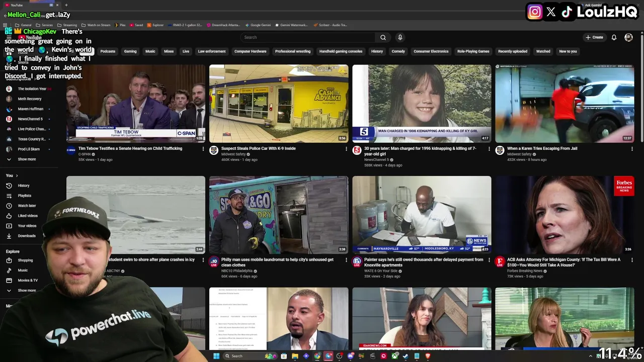Click the Forbes channel avatar beside the ACB video
The image size is (644, 362).
pyautogui.click(x=500, y=261)
